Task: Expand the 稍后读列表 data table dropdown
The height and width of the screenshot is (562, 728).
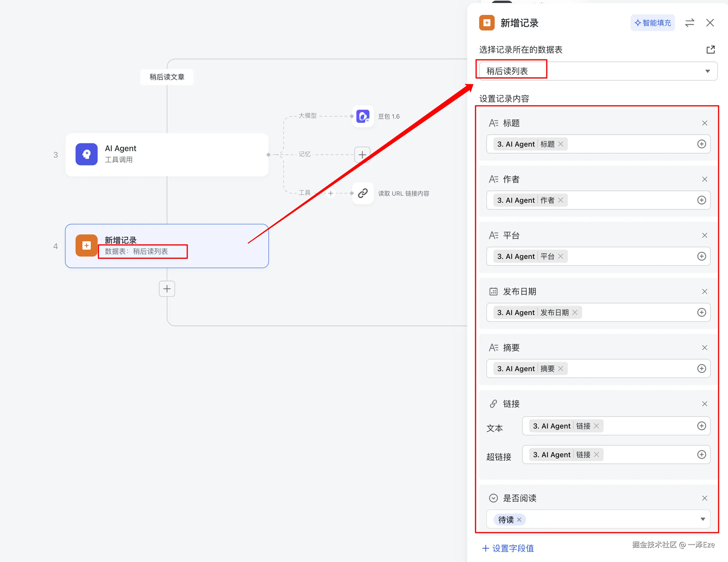Action: coord(707,71)
